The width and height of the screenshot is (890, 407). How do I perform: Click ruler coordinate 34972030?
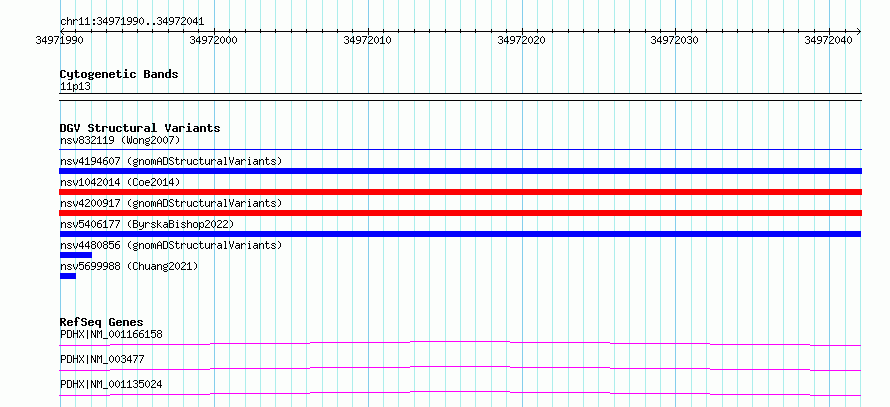click(674, 41)
